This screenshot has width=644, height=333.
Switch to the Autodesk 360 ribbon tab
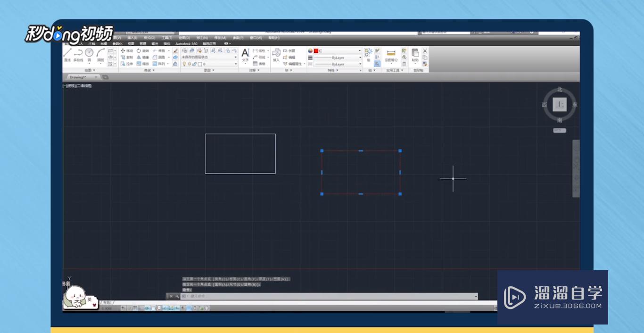pos(185,43)
